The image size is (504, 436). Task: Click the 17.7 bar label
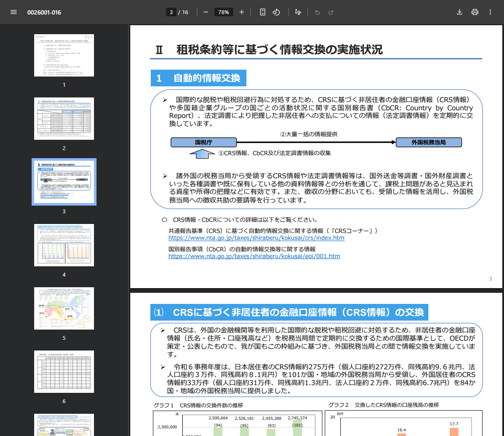tap(454, 424)
